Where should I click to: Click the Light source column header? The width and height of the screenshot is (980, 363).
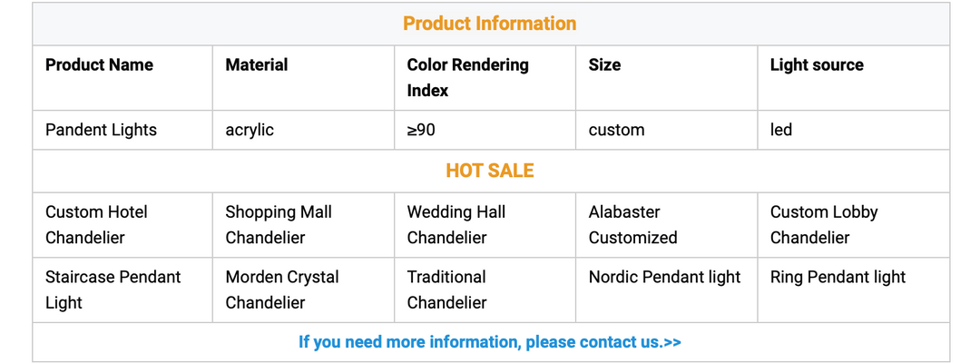(817, 65)
